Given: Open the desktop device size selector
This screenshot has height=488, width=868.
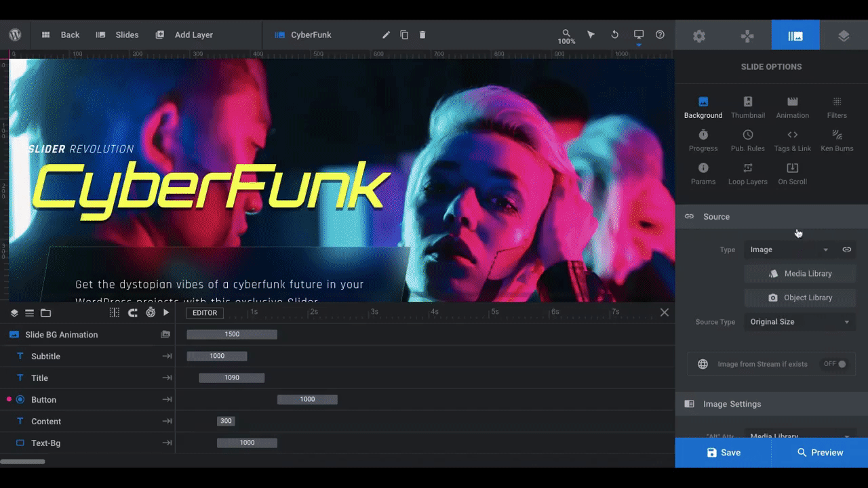Looking at the screenshot, I should (639, 37).
